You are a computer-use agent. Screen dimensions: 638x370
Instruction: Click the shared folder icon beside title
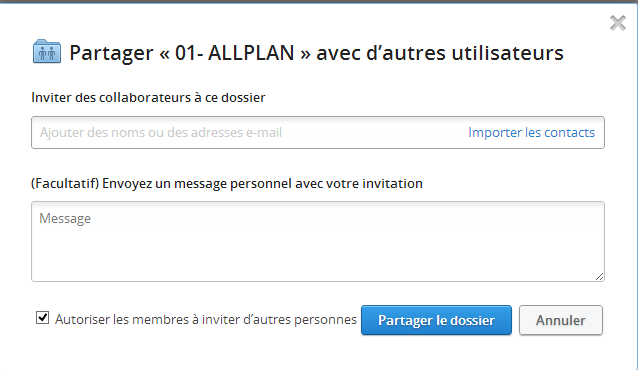pos(47,52)
